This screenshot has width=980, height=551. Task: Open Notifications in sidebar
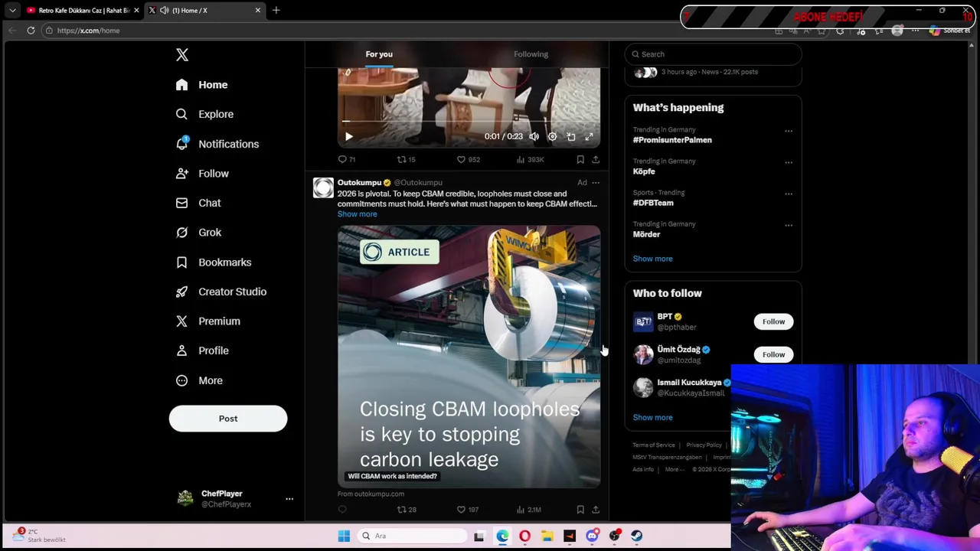[217, 144]
